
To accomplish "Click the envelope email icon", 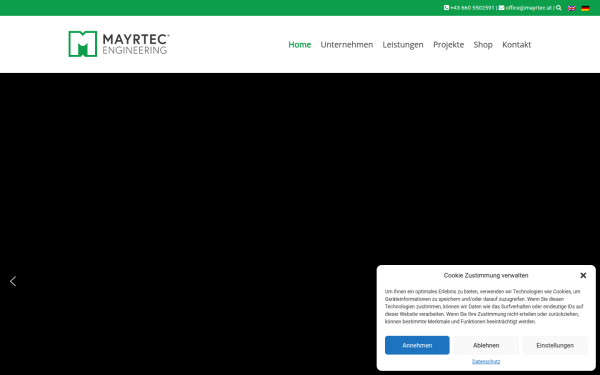I will click(501, 8).
